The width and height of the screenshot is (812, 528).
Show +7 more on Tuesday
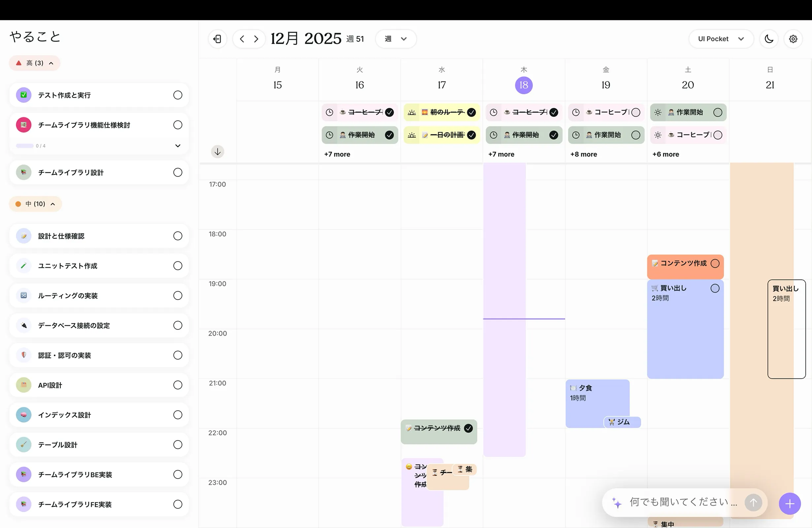coord(337,154)
